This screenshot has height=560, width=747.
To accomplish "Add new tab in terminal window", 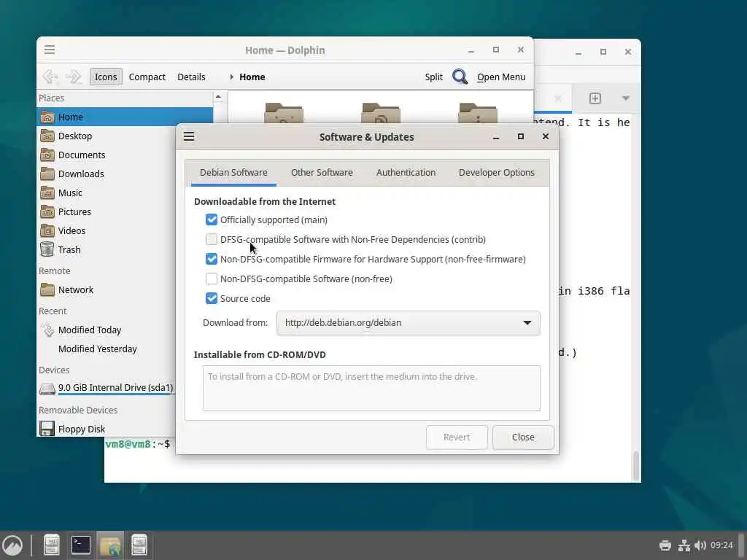I will tap(595, 98).
